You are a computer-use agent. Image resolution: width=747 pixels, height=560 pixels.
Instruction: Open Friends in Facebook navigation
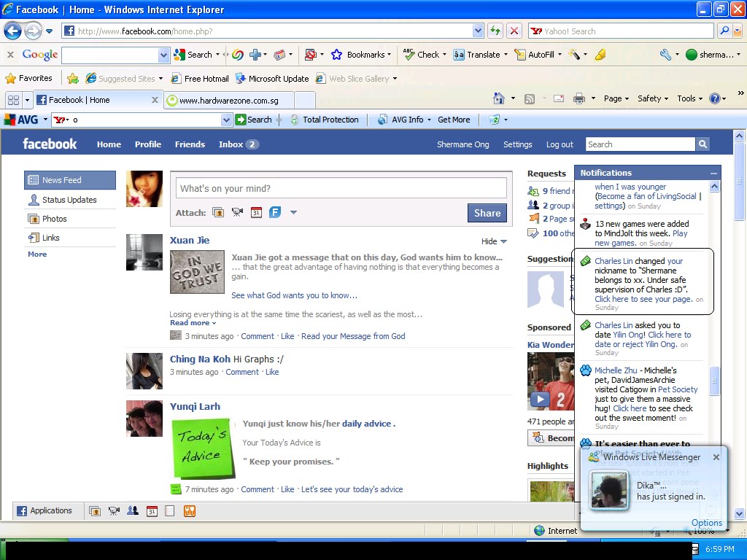coord(190,144)
